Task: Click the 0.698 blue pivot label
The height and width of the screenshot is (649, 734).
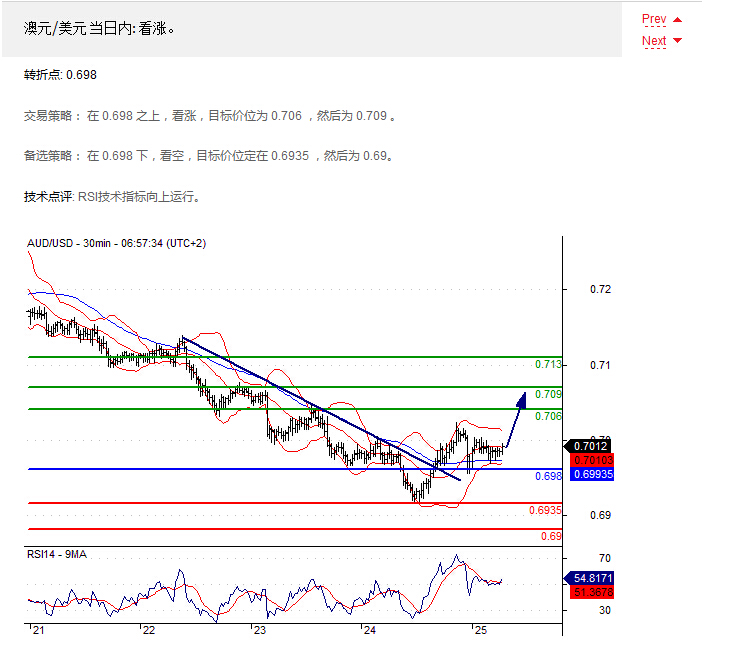Action: (548, 476)
